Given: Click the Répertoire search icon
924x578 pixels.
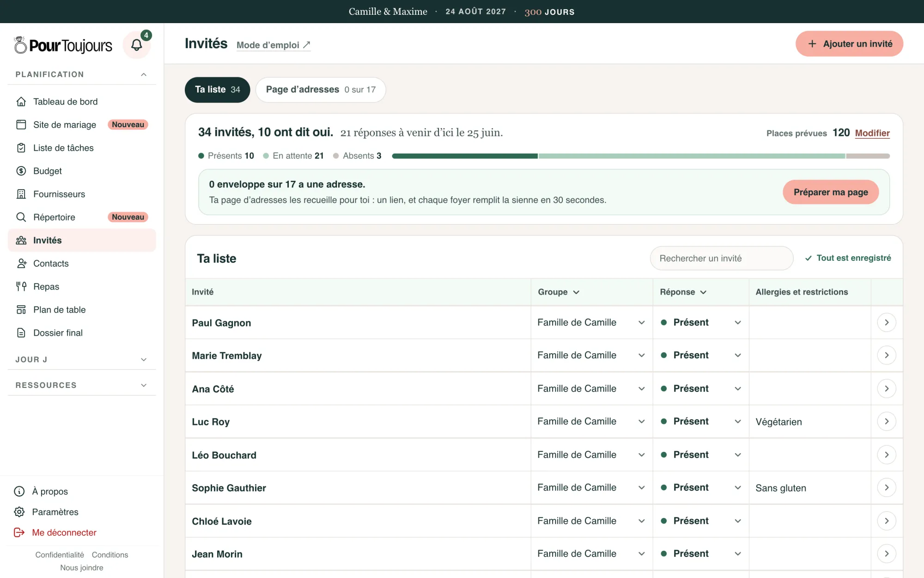Looking at the screenshot, I should [x=21, y=217].
